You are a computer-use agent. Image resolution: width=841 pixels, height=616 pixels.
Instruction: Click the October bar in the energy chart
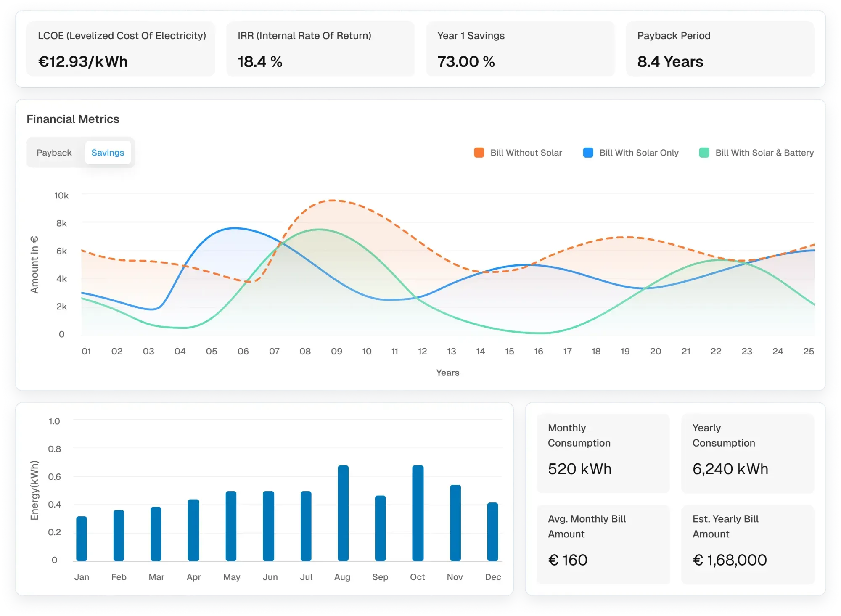tap(418, 513)
